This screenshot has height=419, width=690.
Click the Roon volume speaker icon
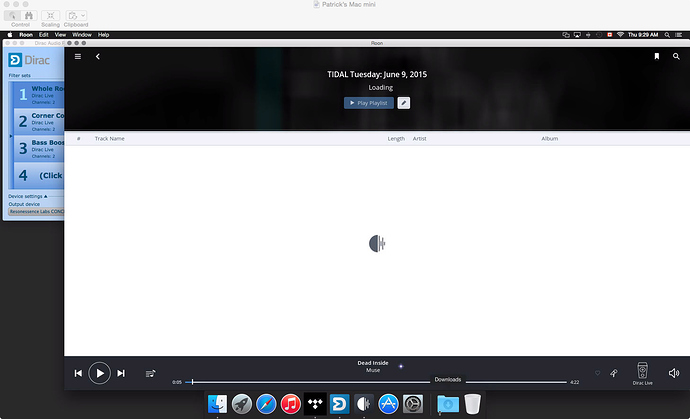(674, 373)
